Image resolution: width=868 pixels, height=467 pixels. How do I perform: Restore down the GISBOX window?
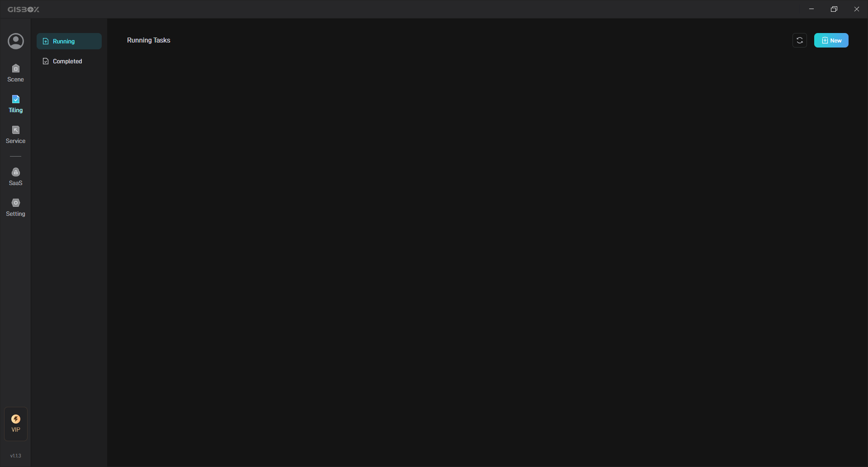click(834, 9)
